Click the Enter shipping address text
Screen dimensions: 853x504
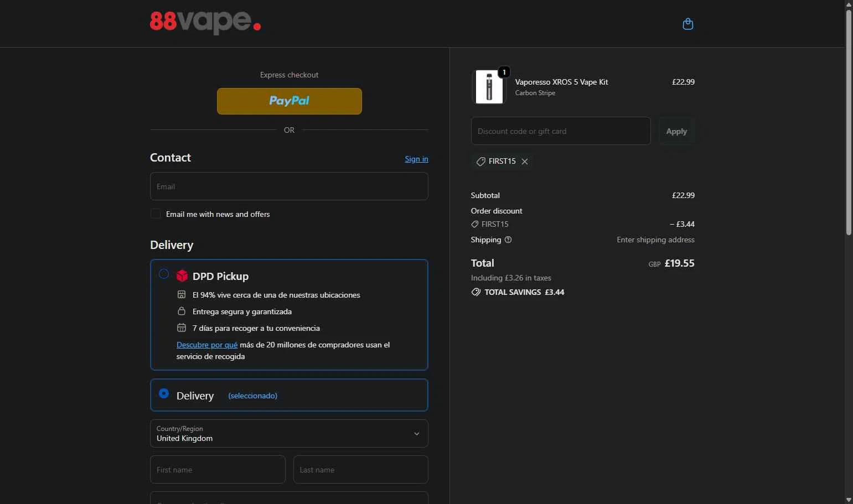(x=655, y=240)
